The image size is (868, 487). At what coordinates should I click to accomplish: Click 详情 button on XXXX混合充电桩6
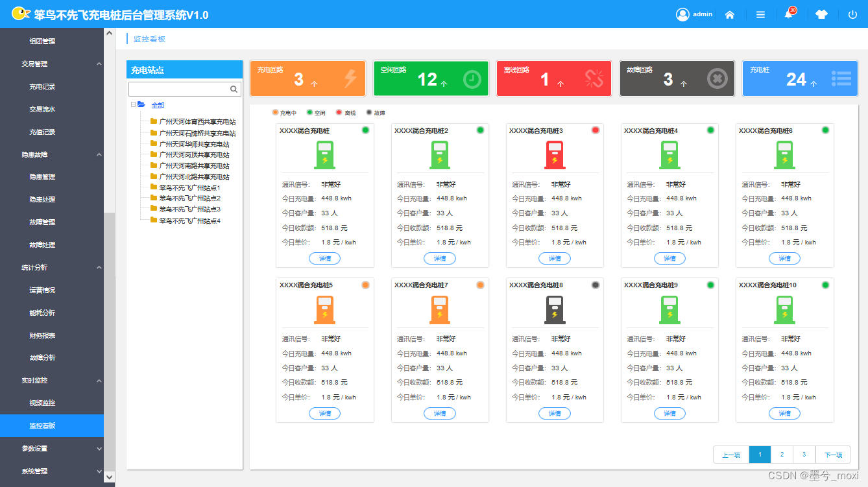point(784,259)
